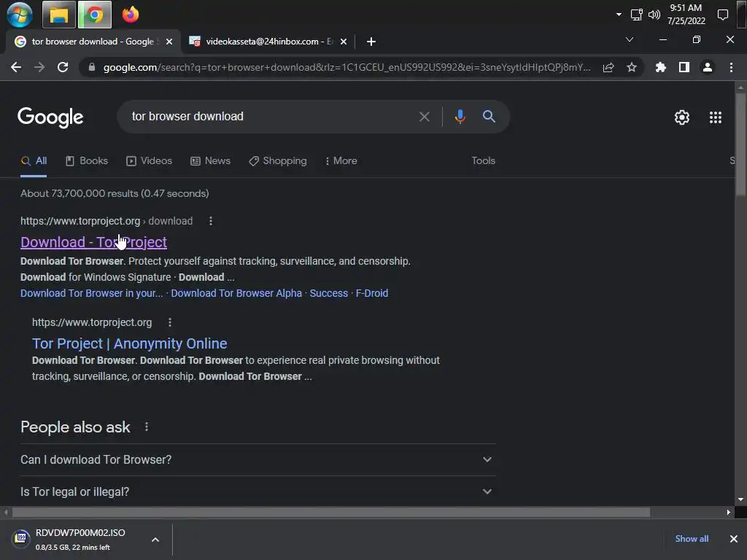Switch to Shopping results

(x=278, y=161)
